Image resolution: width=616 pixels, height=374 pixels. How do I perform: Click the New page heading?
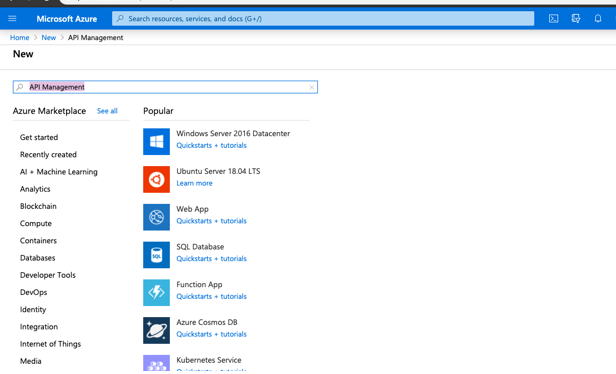tap(23, 54)
